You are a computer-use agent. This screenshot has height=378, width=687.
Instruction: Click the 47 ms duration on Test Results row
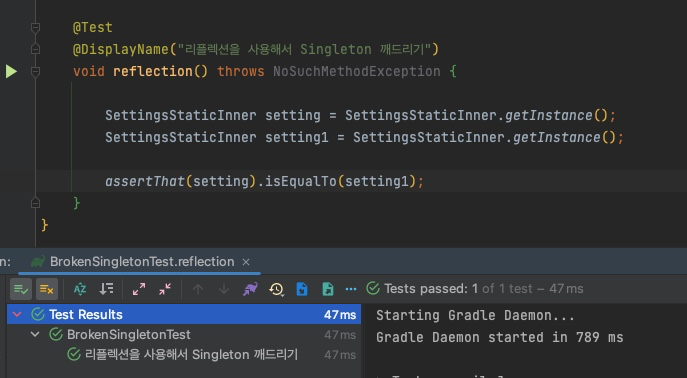tap(340, 314)
